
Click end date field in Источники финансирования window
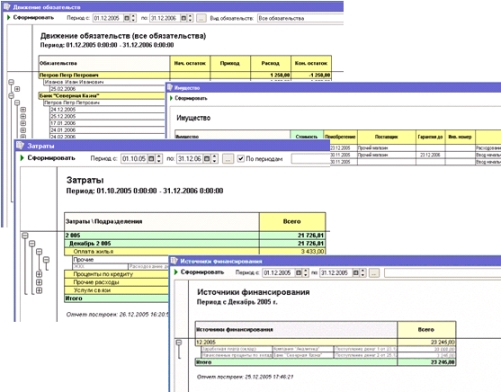(x=335, y=273)
